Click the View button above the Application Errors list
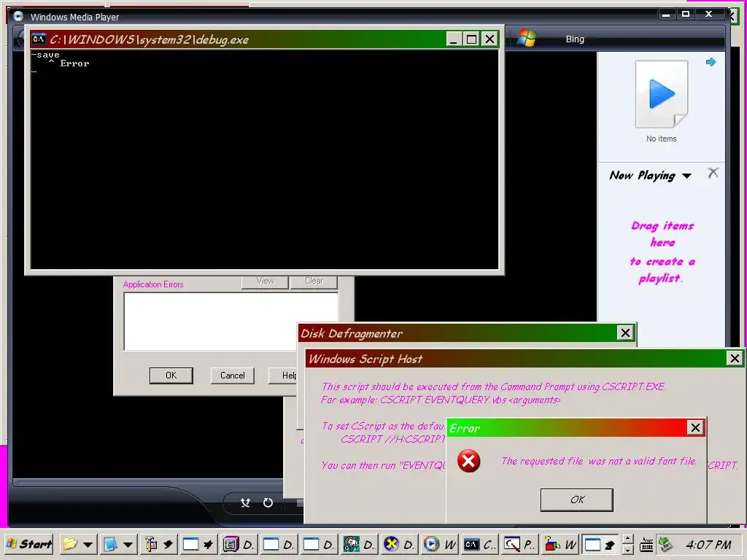 click(x=265, y=281)
